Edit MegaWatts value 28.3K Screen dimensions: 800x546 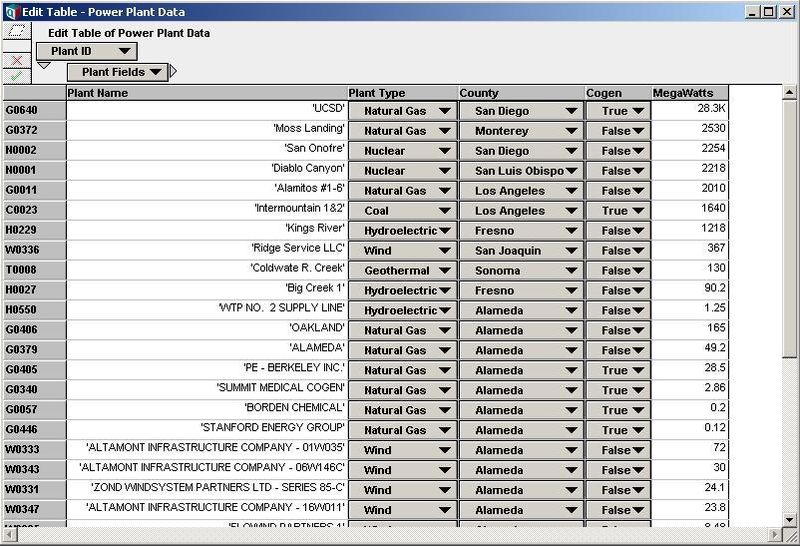tap(690, 110)
